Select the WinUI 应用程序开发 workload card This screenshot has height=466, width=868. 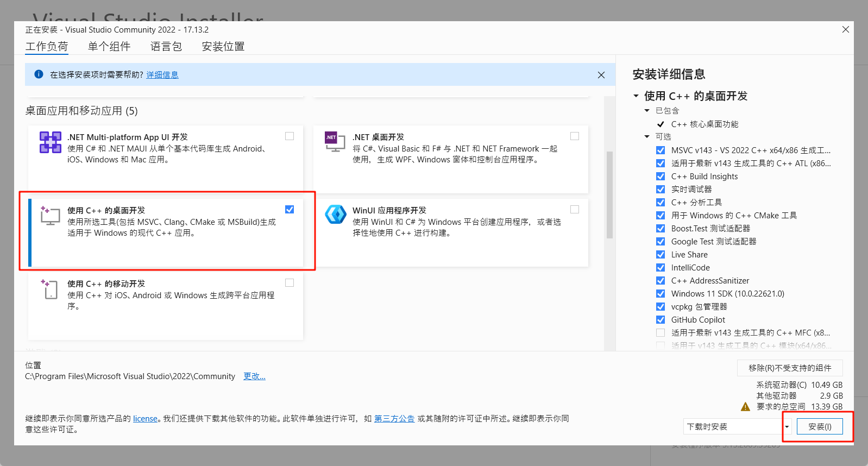(x=451, y=232)
